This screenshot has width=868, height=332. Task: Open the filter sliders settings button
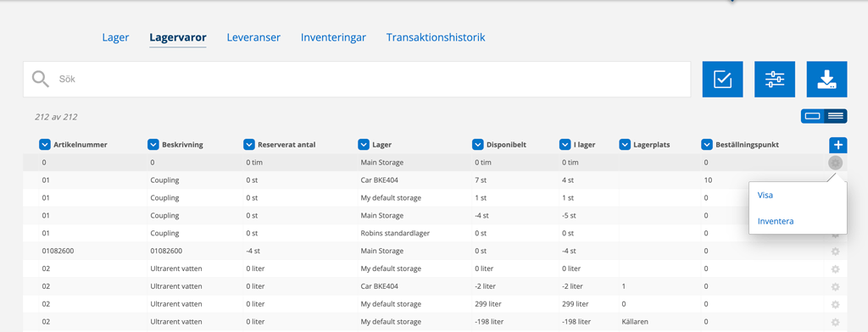(x=775, y=79)
